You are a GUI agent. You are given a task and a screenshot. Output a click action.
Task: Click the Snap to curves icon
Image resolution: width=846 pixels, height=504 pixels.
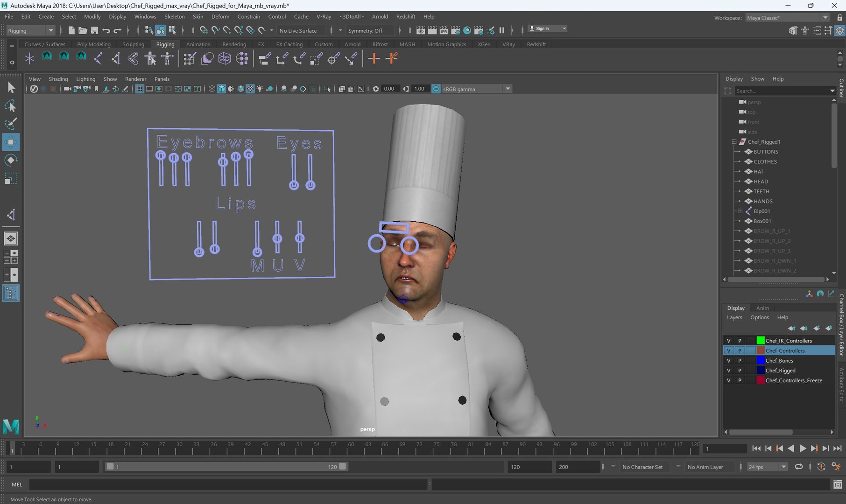pos(215,30)
